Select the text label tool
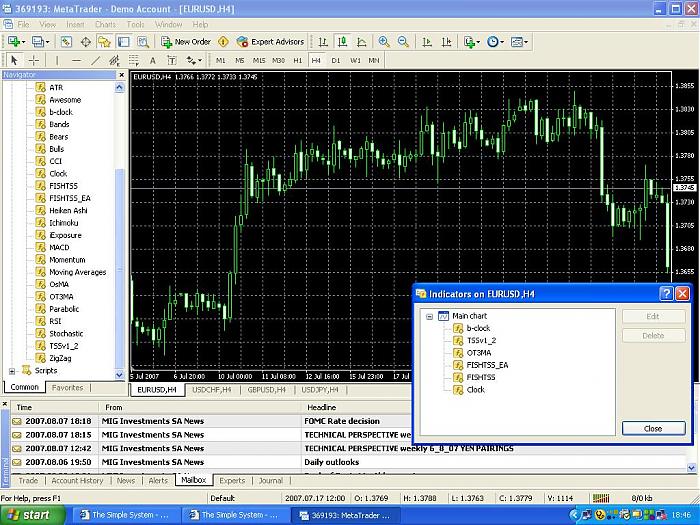The image size is (700, 525). [171, 60]
